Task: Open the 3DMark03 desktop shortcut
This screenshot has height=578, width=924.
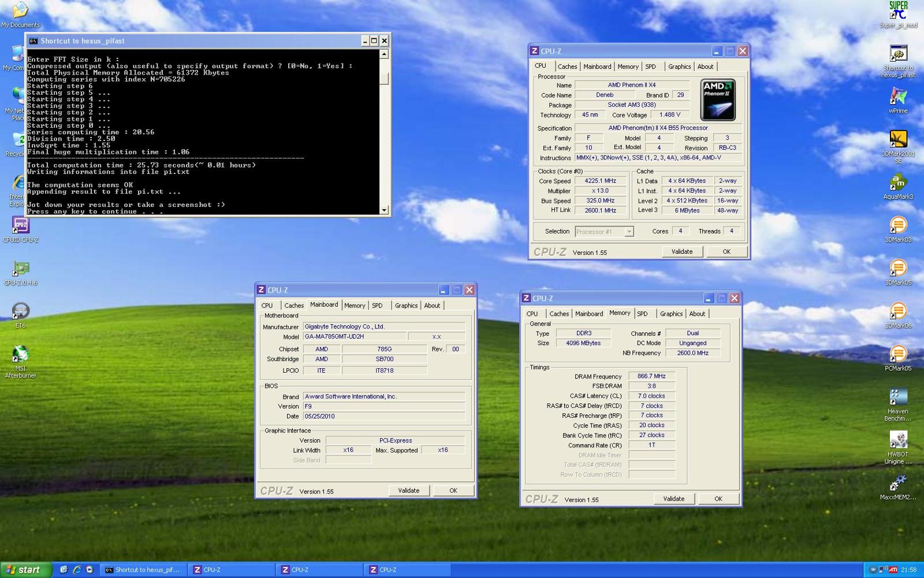Action: tap(898, 229)
